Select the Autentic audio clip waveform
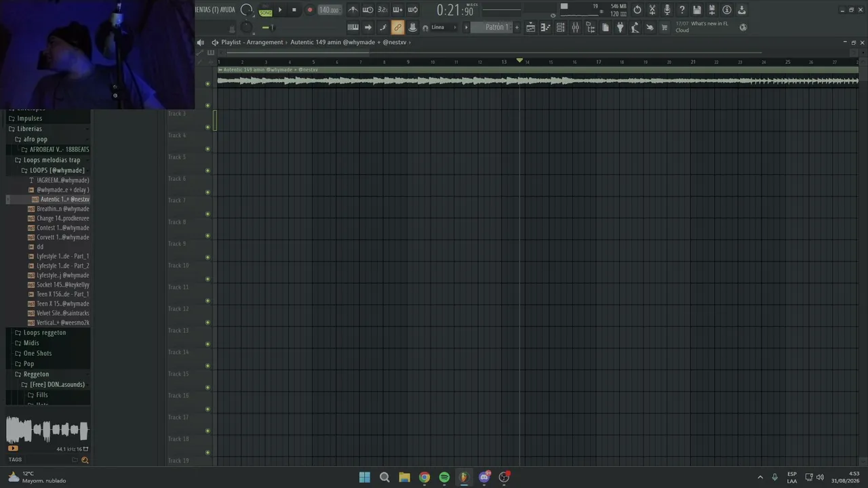 (538, 81)
